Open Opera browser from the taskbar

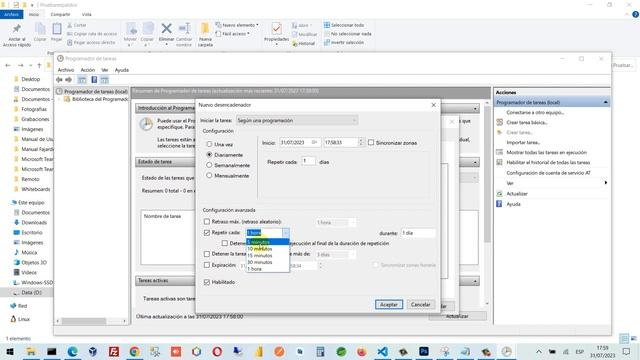(x=217, y=351)
